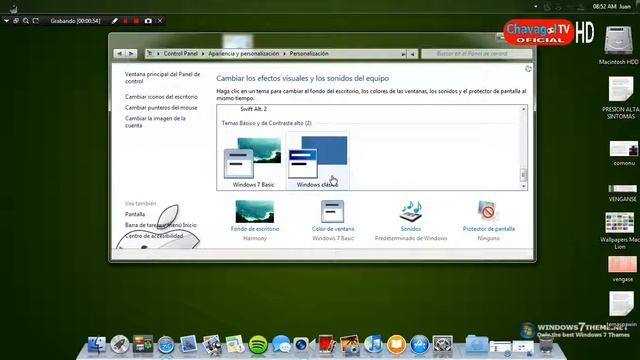Focus the Control Panel search field
The image size is (640, 360).
(476, 53)
